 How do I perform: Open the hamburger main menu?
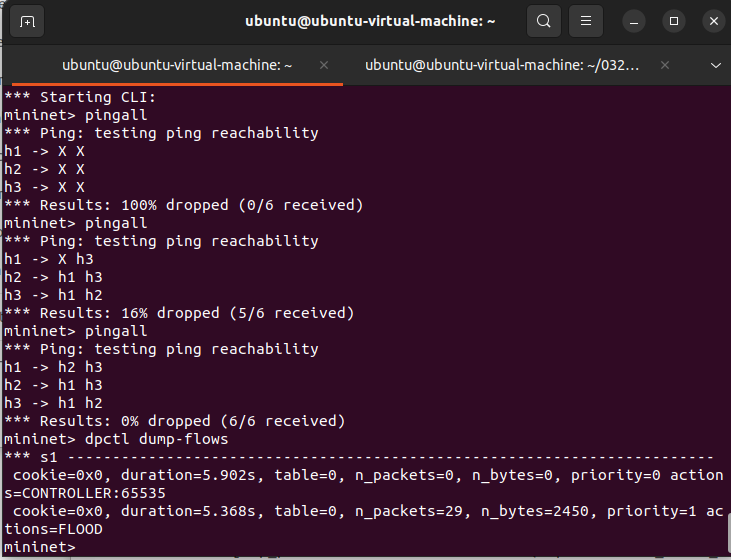click(587, 21)
